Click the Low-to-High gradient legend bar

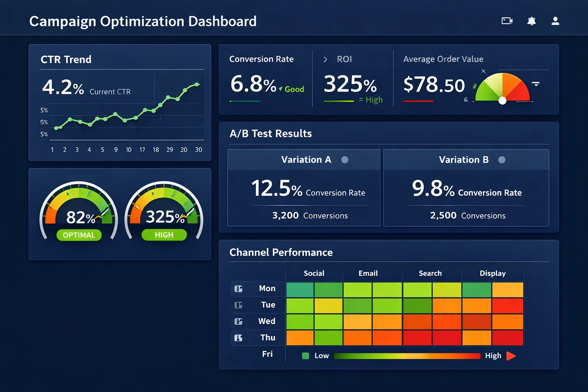[x=407, y=356]
